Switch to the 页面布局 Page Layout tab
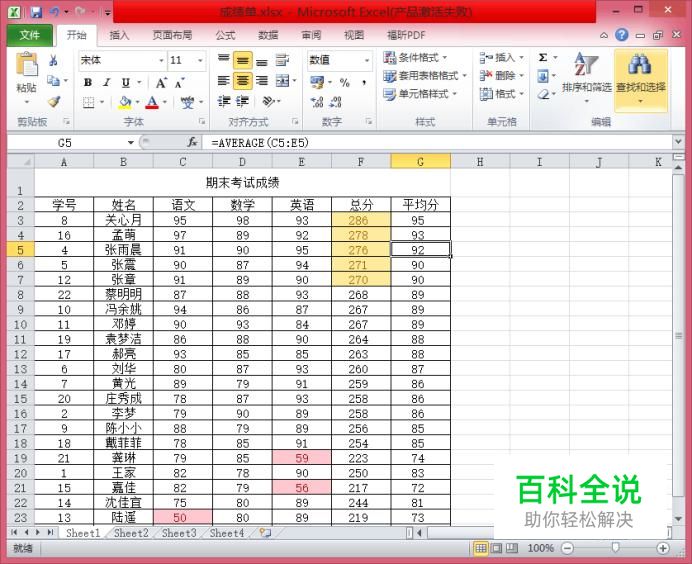Image resolution: width=692 pixels, height=564 pixels. (x=172, y=35)
